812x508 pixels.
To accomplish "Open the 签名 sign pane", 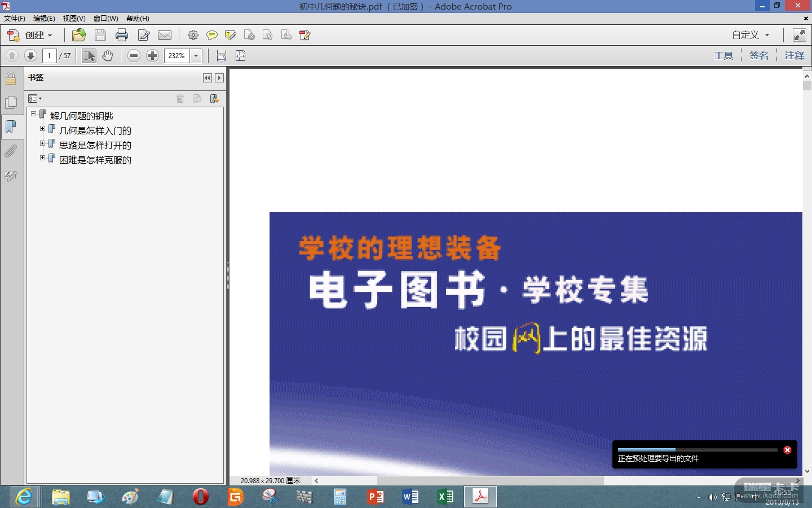I will [759, 55].
